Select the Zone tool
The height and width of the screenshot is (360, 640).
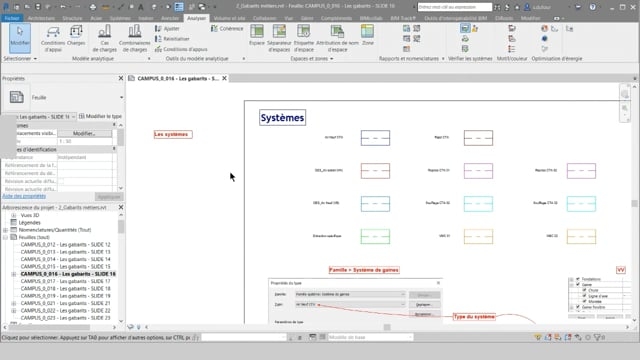pyautogui.click(x=367, y=36)
